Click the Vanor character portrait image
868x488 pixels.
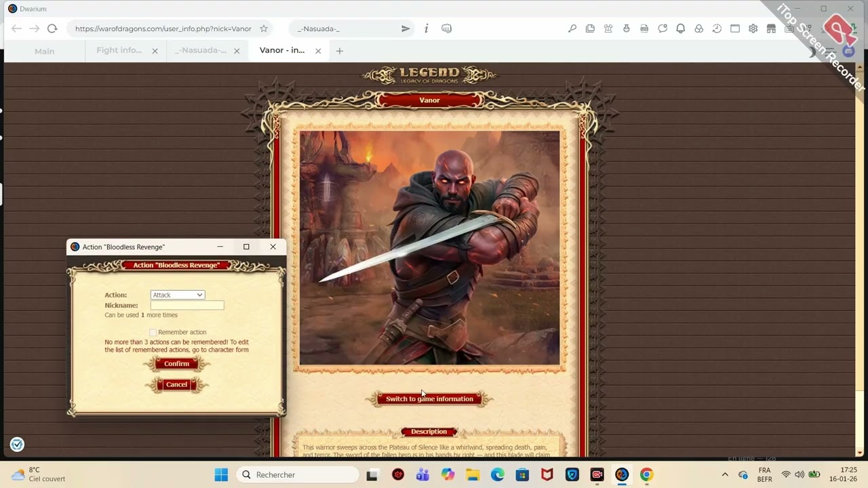click(430, 248)
